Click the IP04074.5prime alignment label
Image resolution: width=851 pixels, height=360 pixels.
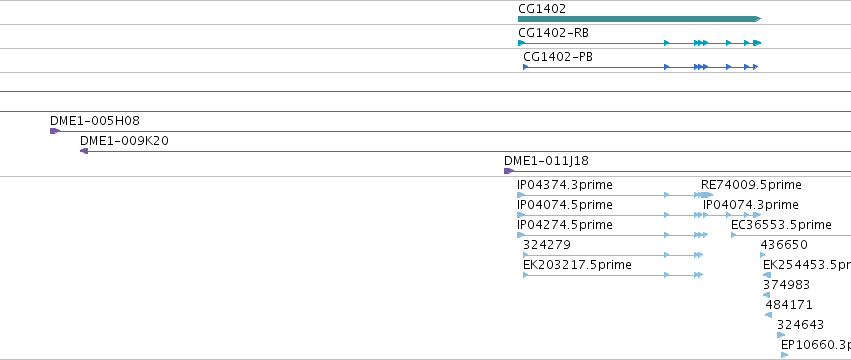(565, 205)
